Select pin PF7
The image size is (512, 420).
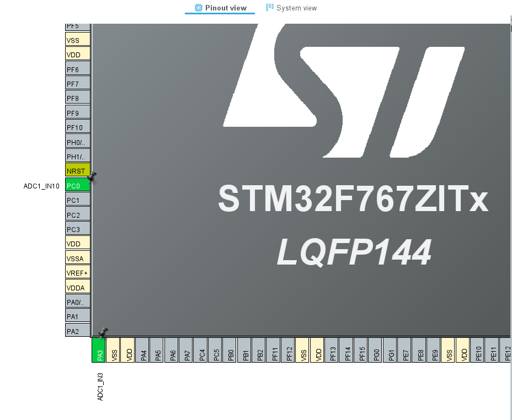pyautogui.click(x=78, y=83)
